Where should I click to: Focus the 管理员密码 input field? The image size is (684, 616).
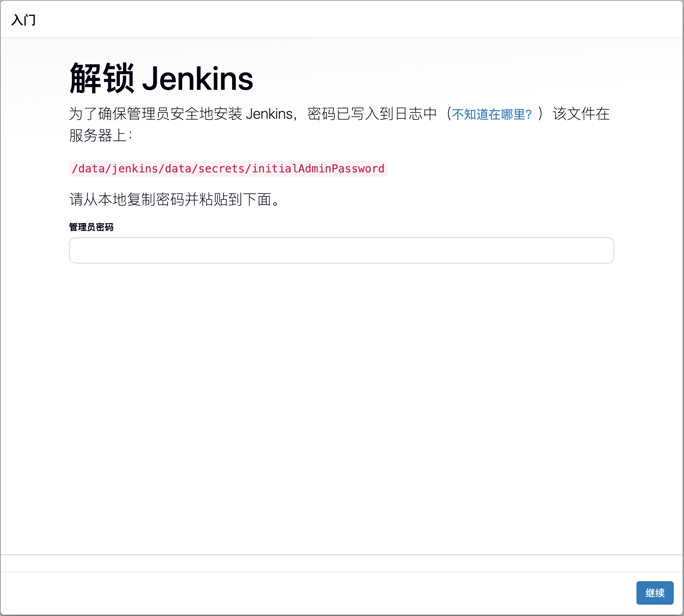pyautogui.click(x=341, y=250)
